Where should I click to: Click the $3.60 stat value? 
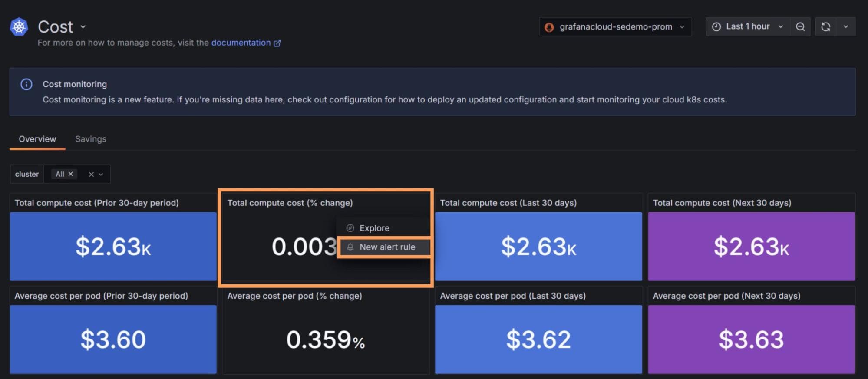[113, 339]
